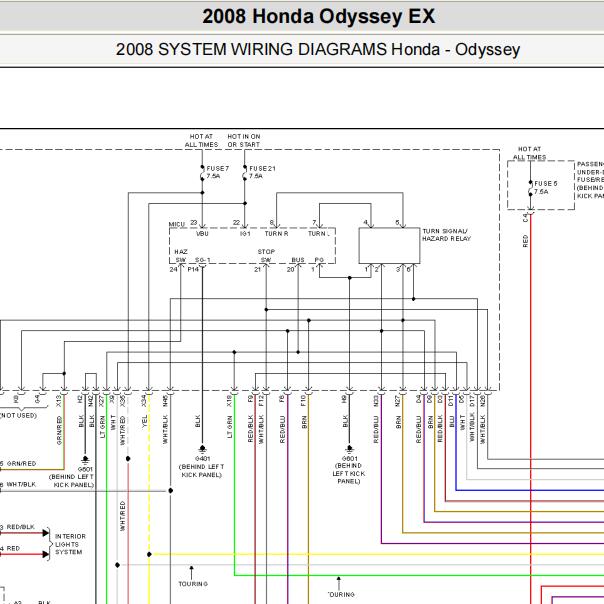Click the INTERIOR LIGHTS SYSTEM label
604x604 pixels.
pyautogui.click(x=70, y=544)
